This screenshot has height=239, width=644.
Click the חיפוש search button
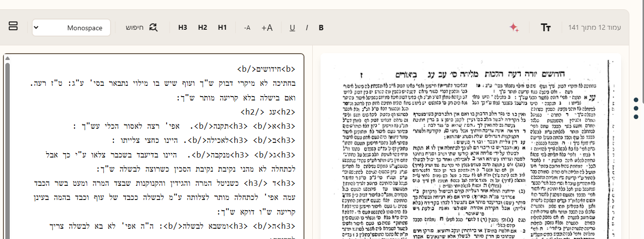click(x=135, y=28)
